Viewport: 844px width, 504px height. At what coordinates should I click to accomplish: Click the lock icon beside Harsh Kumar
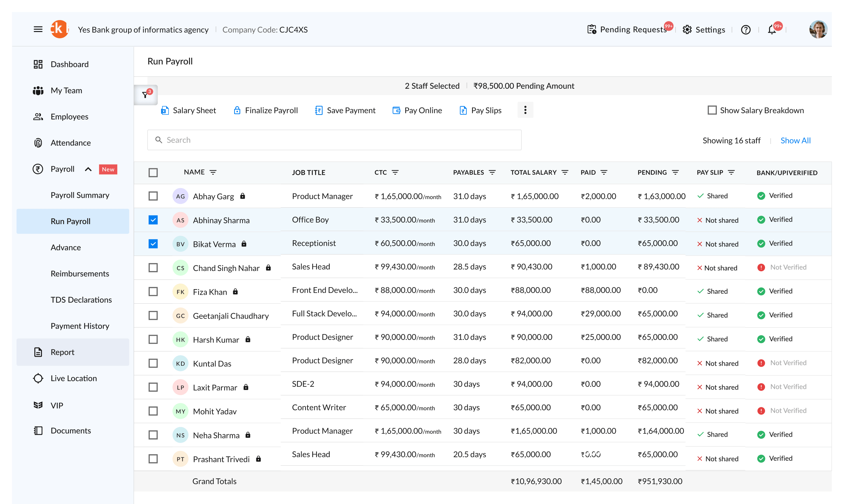(248, 339)
